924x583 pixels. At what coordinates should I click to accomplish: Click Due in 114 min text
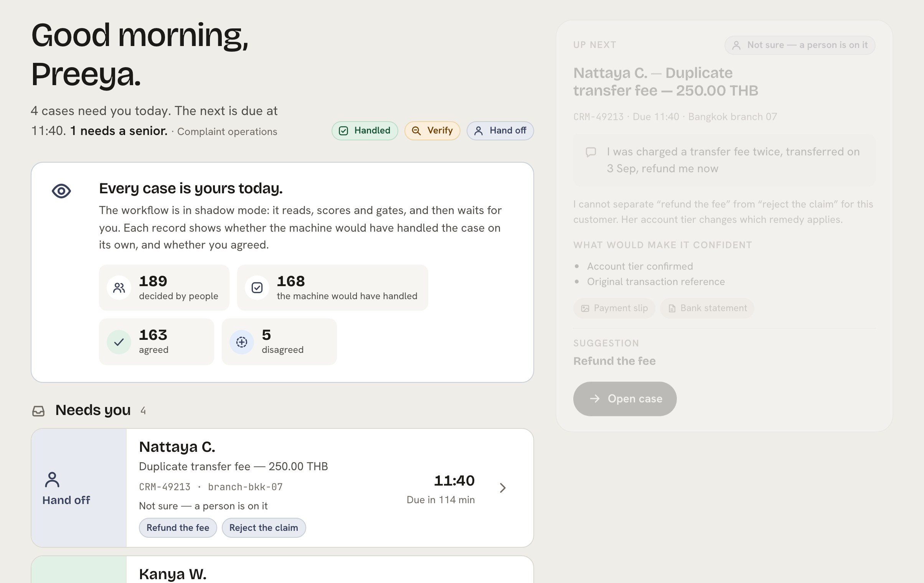(441, 500)
